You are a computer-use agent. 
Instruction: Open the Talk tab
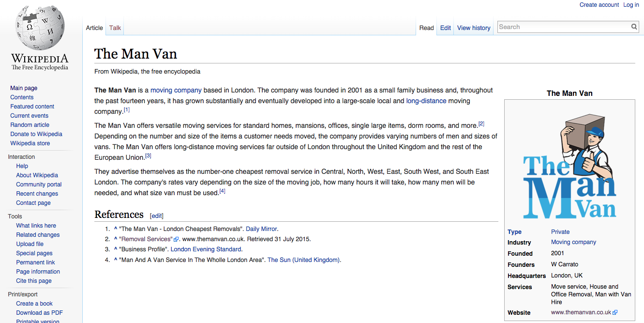(115, 28)
